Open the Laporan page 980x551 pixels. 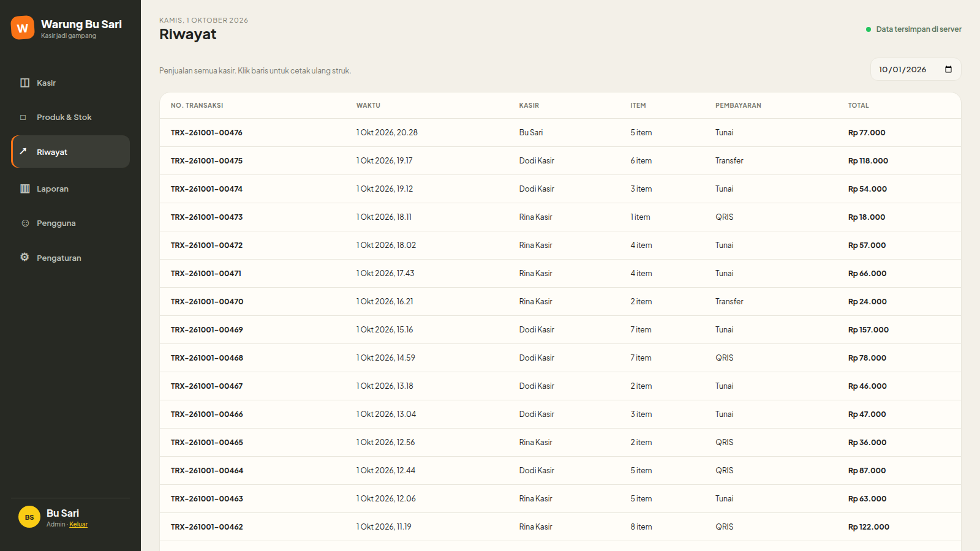pyautogui.click(x=70, y=189)
